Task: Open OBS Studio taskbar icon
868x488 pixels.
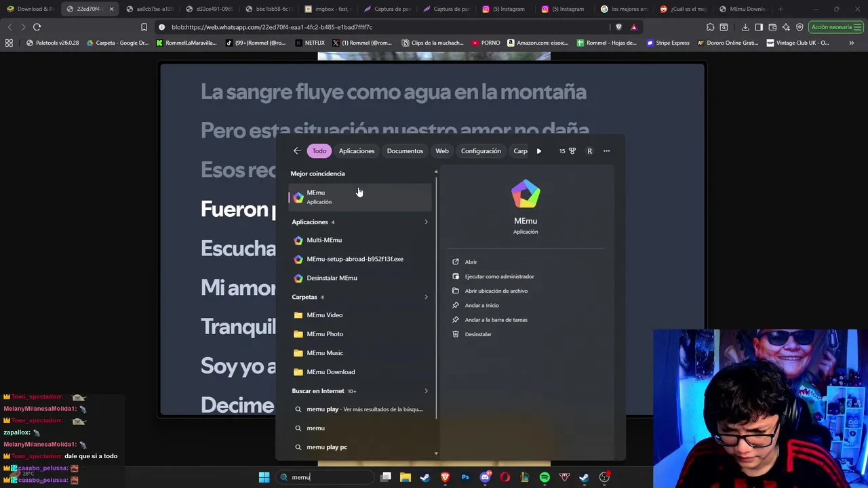Action: tap(604, 477)
